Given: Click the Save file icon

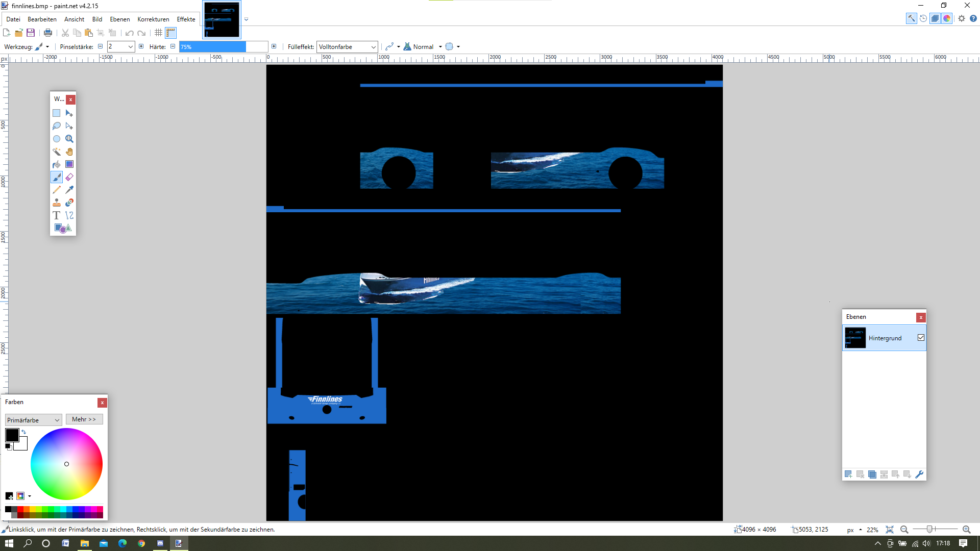Looking at the screenshot, I should 31,33.
